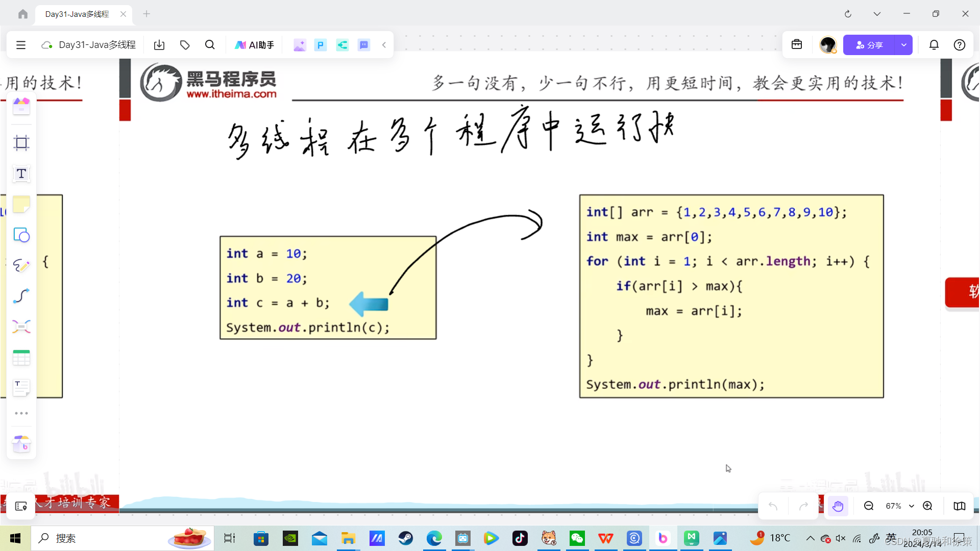980x551 pixels.
Task: Open the AI助手 assistant
Action: [254, 45]
